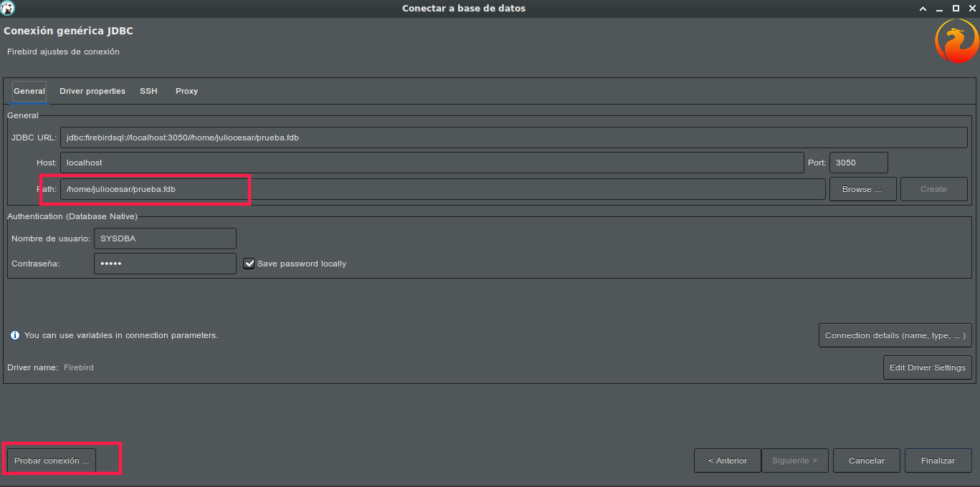The width and height of the screenshot is (980, 487).
Task: Select the General tab
Action: 29,91
